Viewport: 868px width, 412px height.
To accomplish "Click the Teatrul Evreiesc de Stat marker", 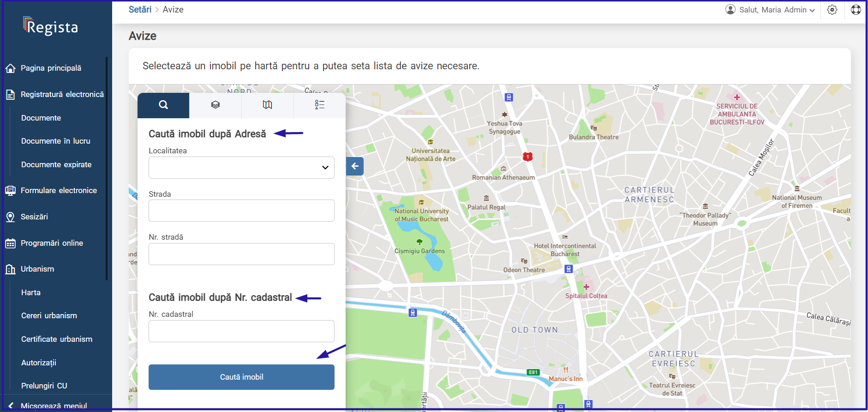I will pyautogui.click(x=672, y=376).
